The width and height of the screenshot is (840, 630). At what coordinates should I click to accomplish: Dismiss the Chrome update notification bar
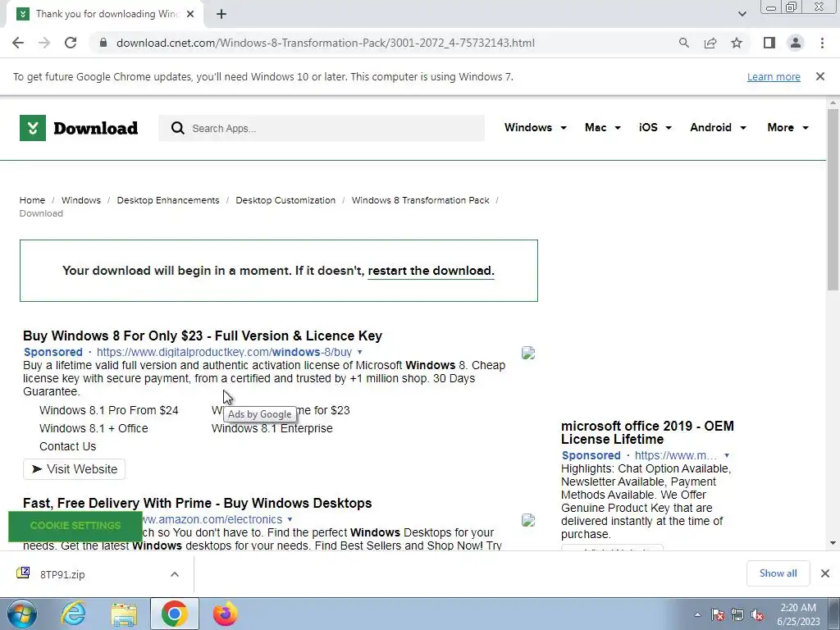[820, 76]
